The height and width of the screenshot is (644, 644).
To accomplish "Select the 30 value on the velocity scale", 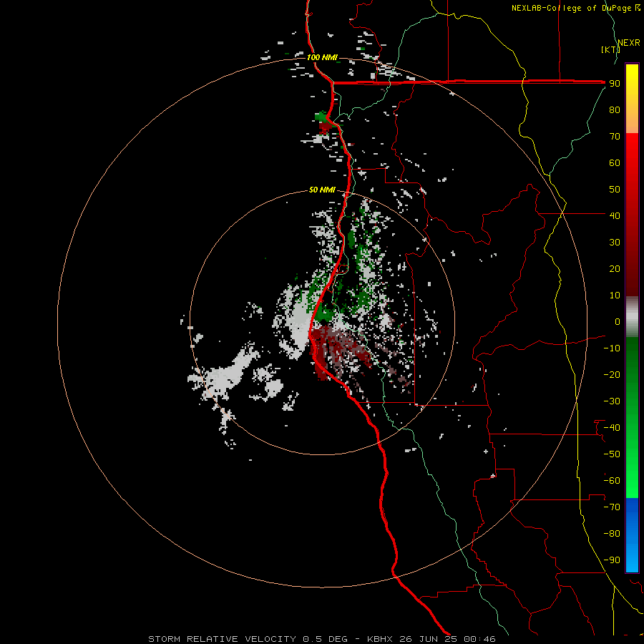I will 615,243.
